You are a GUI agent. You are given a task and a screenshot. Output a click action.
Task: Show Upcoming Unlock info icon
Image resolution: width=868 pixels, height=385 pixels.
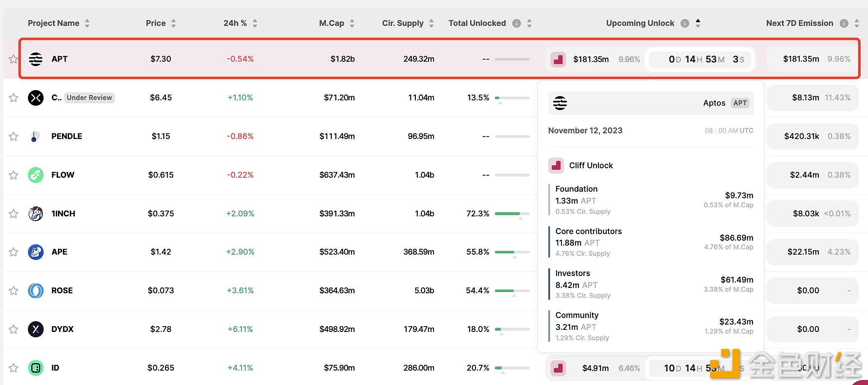[685, 23]
